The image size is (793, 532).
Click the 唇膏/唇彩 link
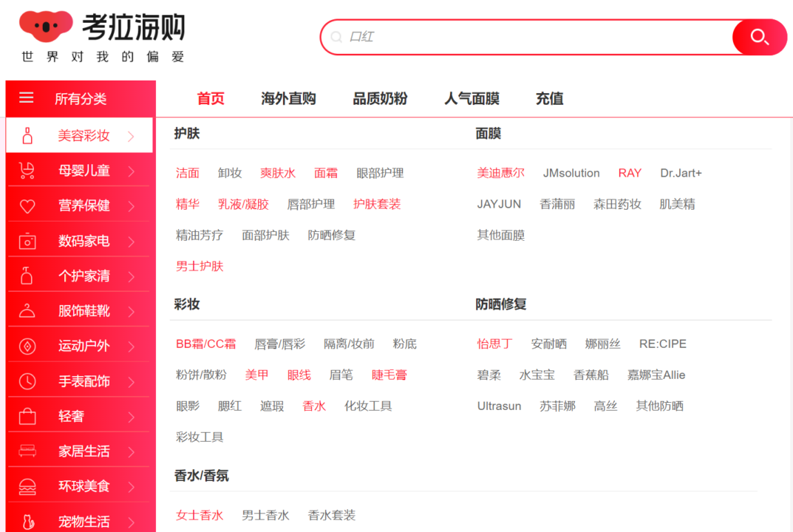279,344
